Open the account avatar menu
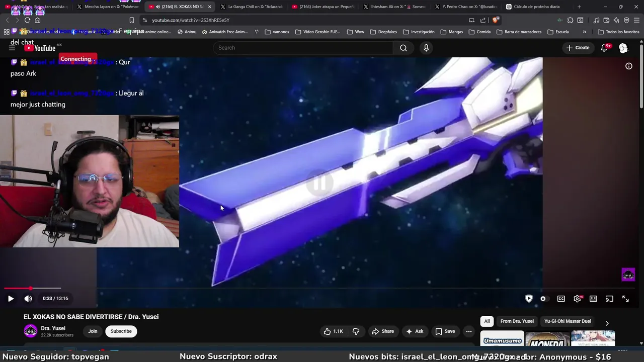This screenshot has height=362, width=644. click(x=623, y=48)
